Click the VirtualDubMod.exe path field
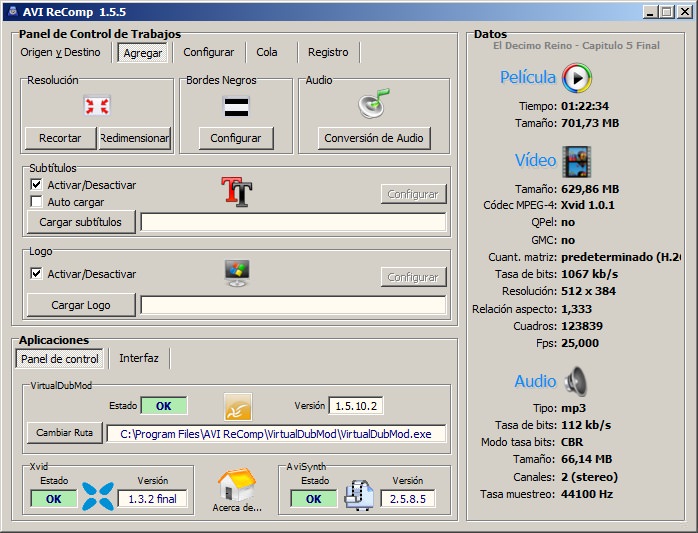Image resolution: width=698 pixels, height=533 pixels. [x=276, y=434]
